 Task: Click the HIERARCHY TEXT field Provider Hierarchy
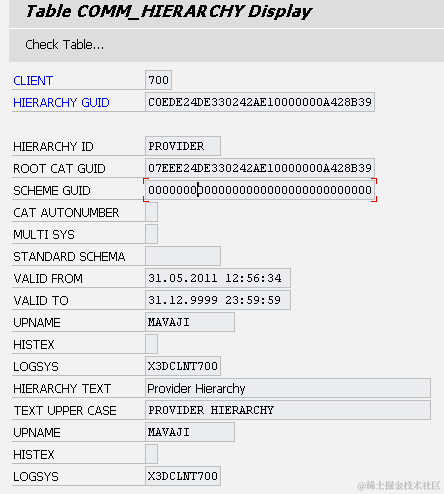pyautogui.click(x=288, y=388)
